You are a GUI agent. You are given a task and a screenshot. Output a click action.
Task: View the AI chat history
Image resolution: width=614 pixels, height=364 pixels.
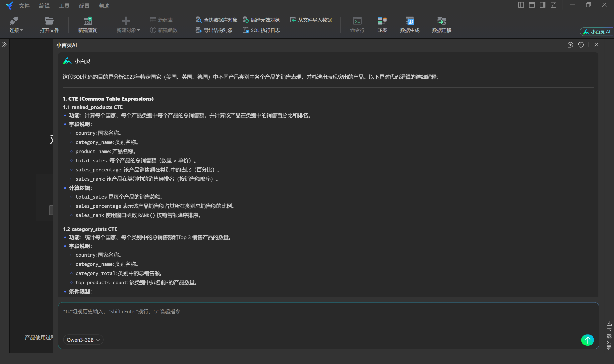581,45
